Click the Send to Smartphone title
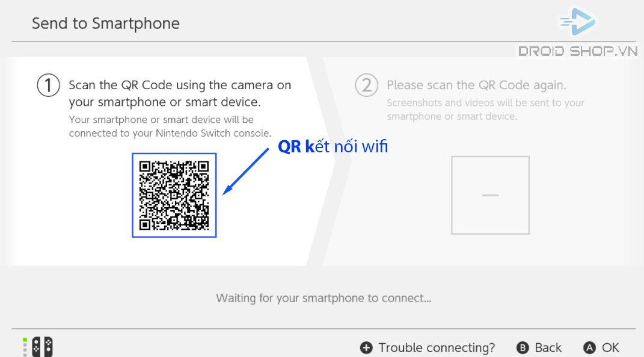Viewport: 644px width, 357px height. click(x=106, y=23)
